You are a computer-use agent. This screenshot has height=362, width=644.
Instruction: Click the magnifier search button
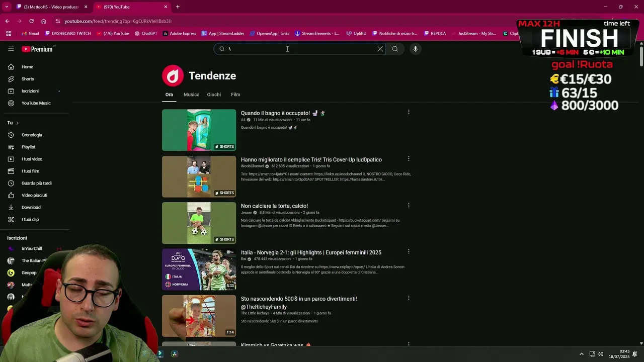[395, 49]
